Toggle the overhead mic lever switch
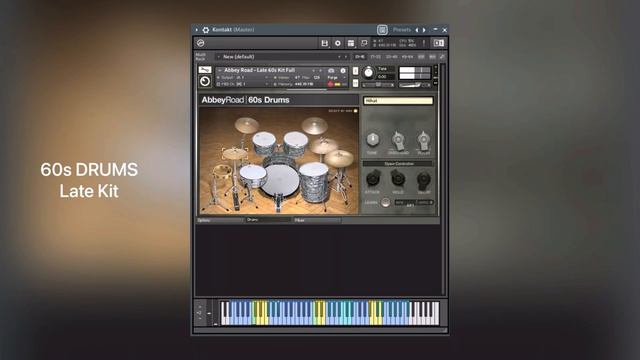The image size is (640, 360). [398, 141]
